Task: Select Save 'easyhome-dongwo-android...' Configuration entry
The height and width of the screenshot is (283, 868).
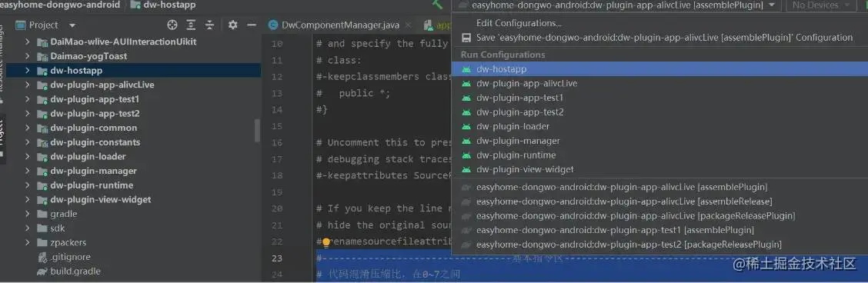Action: click(x=659, y=38)
